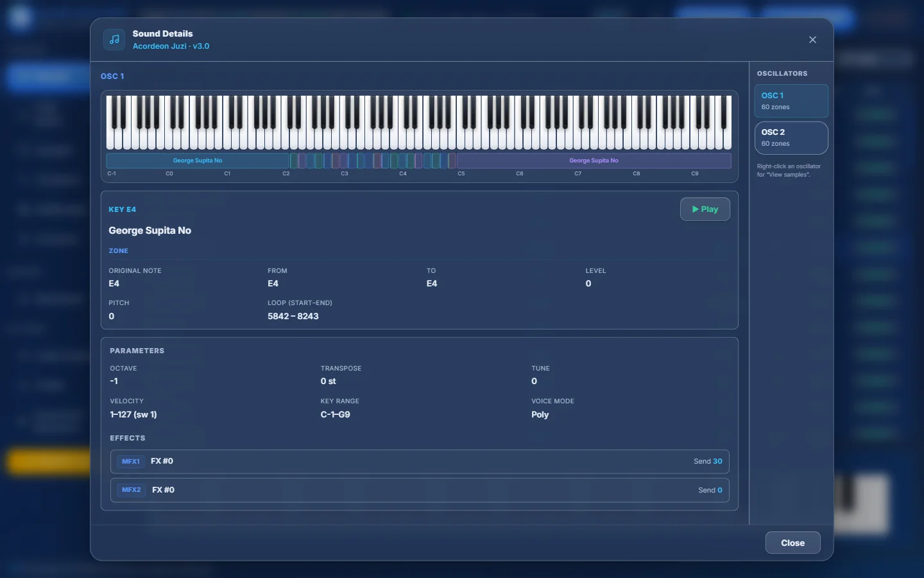The image size is (924, 578).
Task: Click the Tune value 0
Action: tap(535, 381)
